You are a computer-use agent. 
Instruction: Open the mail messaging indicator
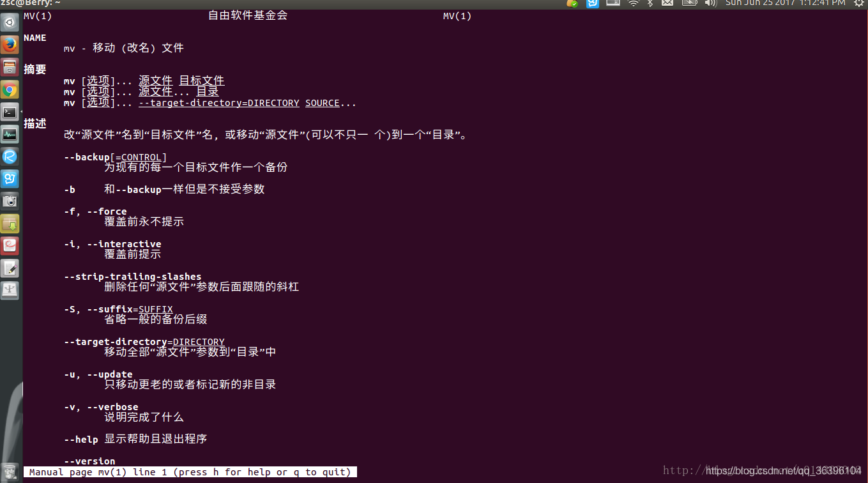coord(667,3)
